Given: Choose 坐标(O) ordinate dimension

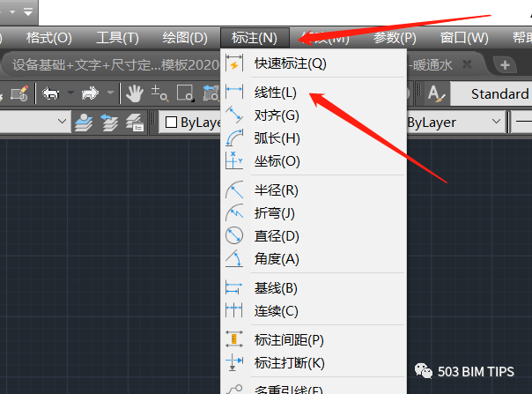Looking at the screenshot, I should (x=314, y=161).
